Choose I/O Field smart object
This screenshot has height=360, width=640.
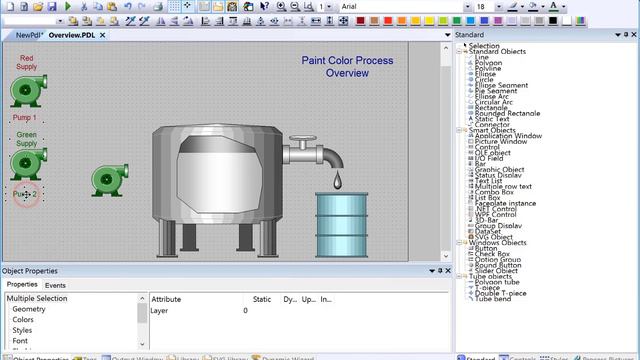(x=489, y=158)
